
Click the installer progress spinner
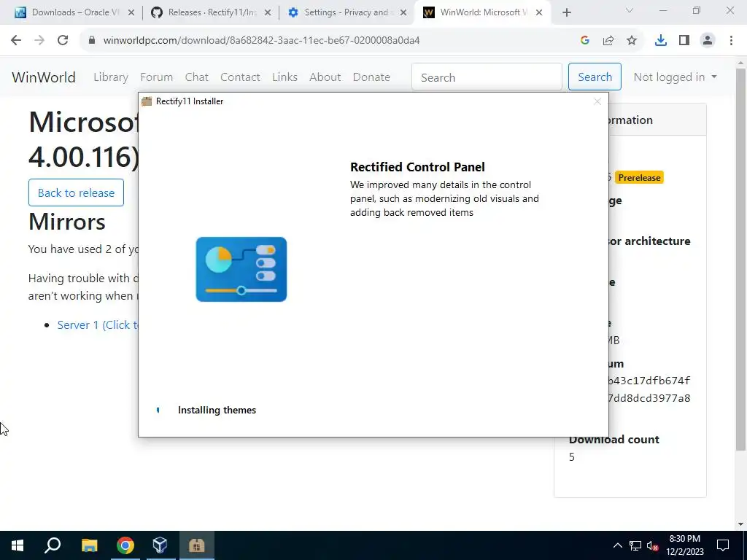[158, 410]
